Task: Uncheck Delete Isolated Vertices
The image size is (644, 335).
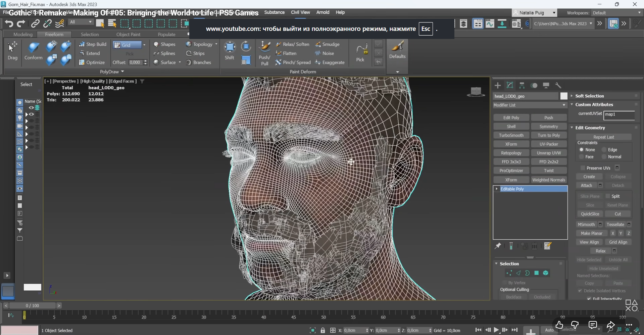Action: [x=580, y=291]
